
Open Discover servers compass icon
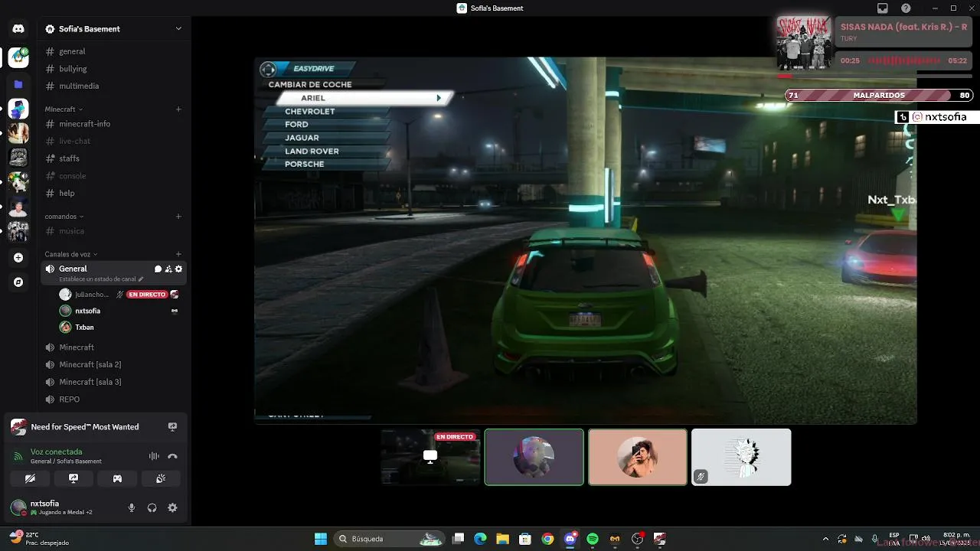click(x=18, y=282)
